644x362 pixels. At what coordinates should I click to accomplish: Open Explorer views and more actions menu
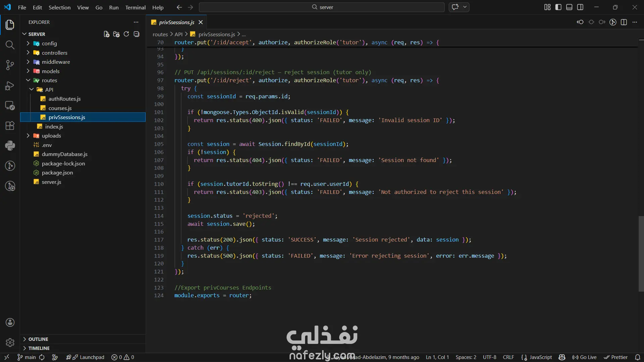[136, 22]
